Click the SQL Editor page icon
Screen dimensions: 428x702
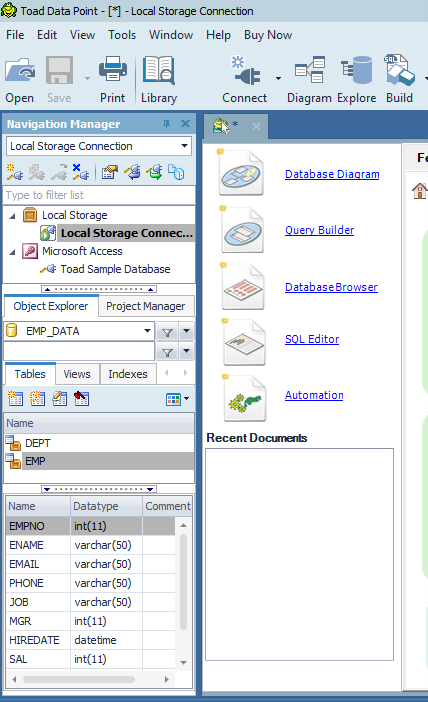[244, 343]
